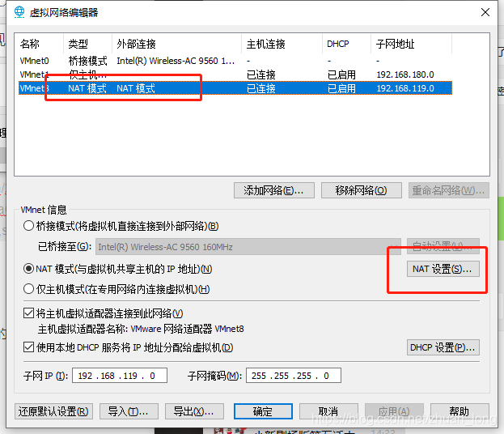The image size is (504, 434).
Task: Click the 名称 column header
Action: [39, 44]
